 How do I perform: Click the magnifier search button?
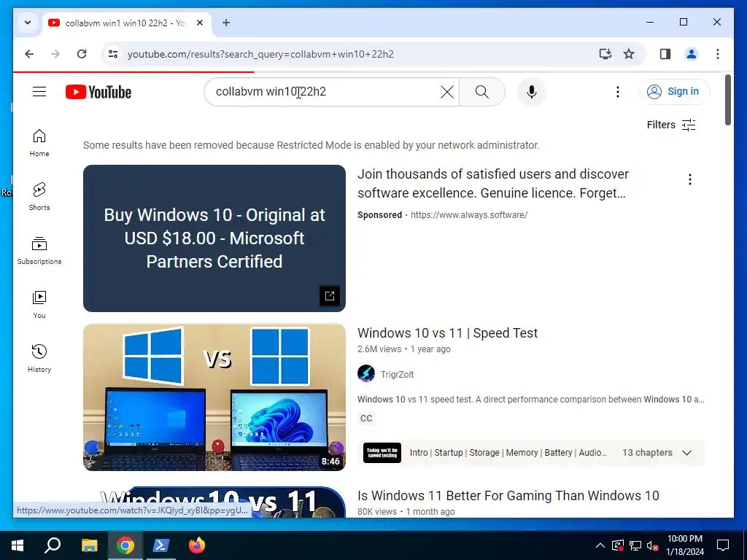click(481, 91)
